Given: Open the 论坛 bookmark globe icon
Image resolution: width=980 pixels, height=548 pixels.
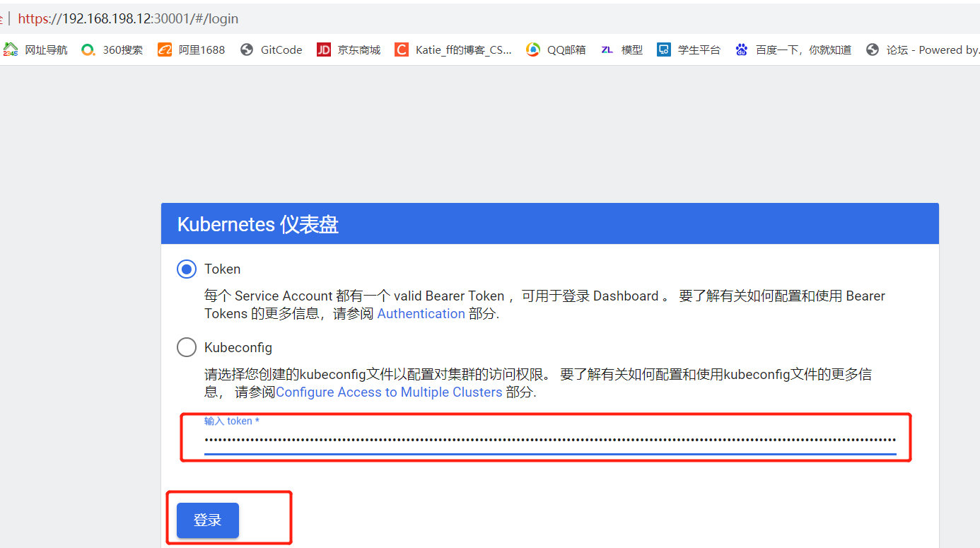Looking at the screenshot, I should [x=873, y=49].
